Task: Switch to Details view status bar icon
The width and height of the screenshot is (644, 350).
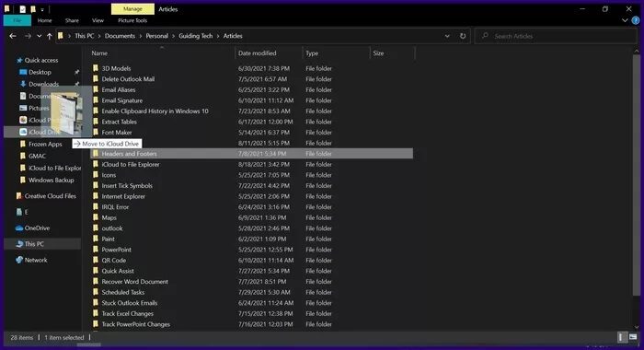Action: [x=621, y=337]
